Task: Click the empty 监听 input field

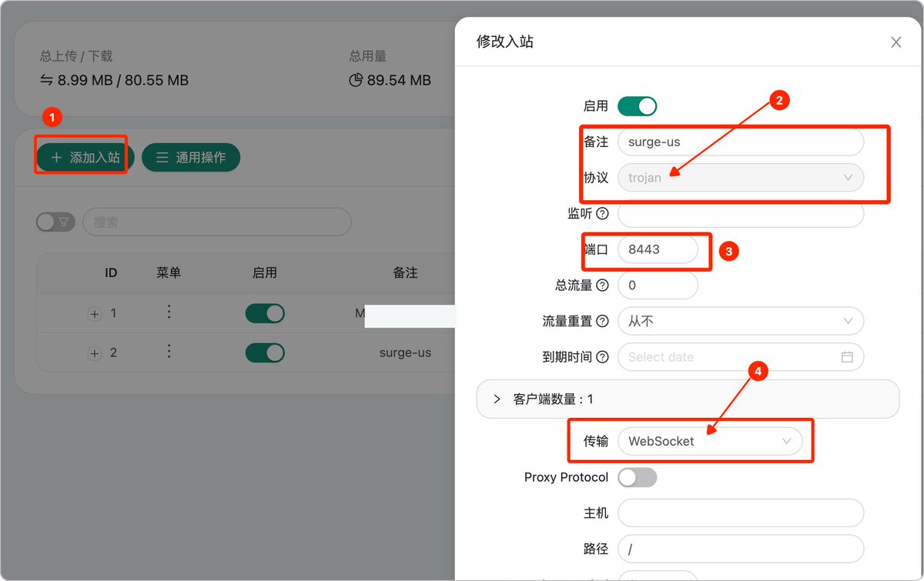Action: pos(741,213)
